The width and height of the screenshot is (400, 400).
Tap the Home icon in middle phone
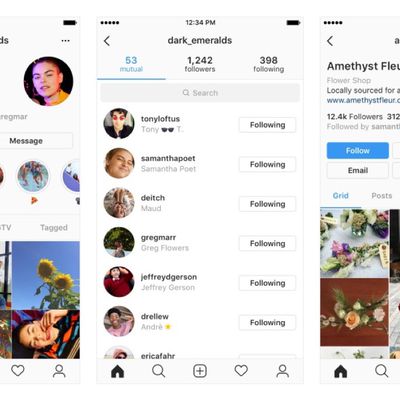coord(117,371)
